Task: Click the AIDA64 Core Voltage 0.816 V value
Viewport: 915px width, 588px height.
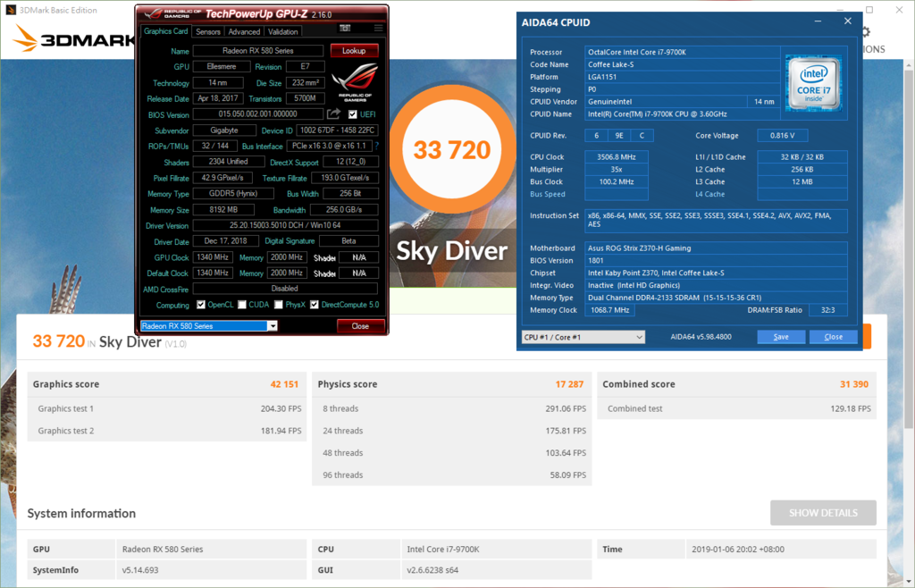Action: [x=782, y=135]
